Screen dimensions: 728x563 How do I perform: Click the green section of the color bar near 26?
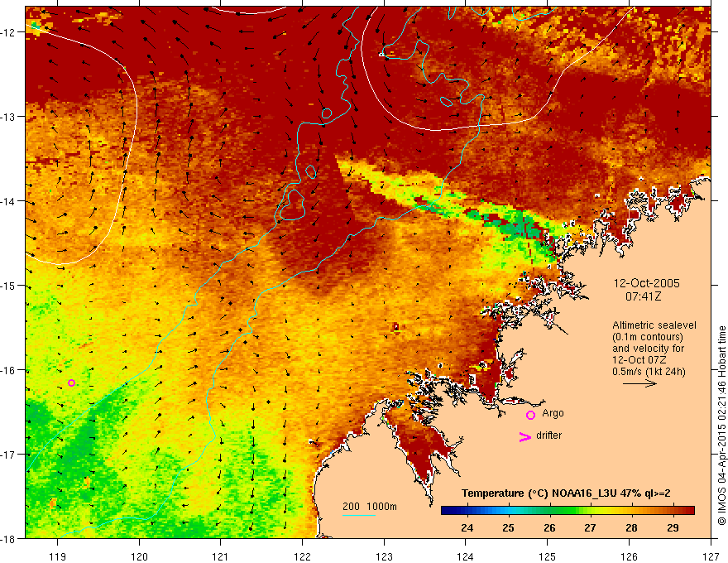pyautogui.click(x=550, y=511)
